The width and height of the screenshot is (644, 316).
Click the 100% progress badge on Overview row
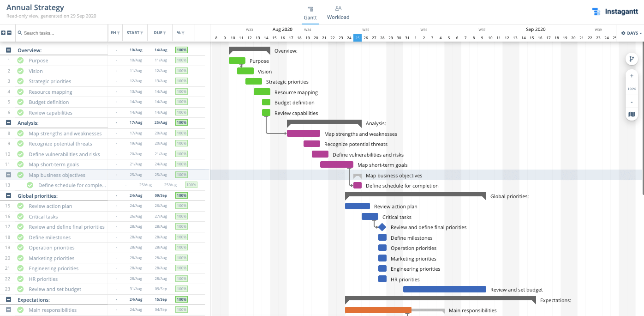pos(181,50)
